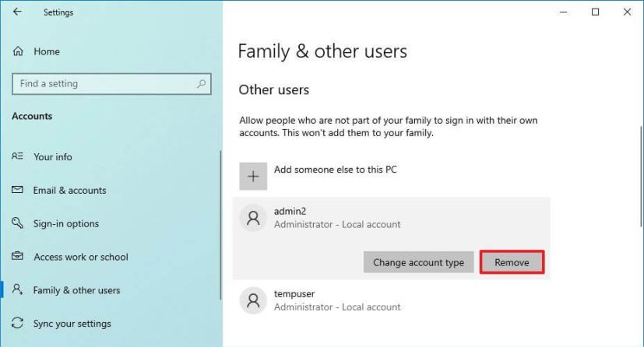Click the Other users heading
Viewport: 644px width, 347px height.
tap(274, 89)
